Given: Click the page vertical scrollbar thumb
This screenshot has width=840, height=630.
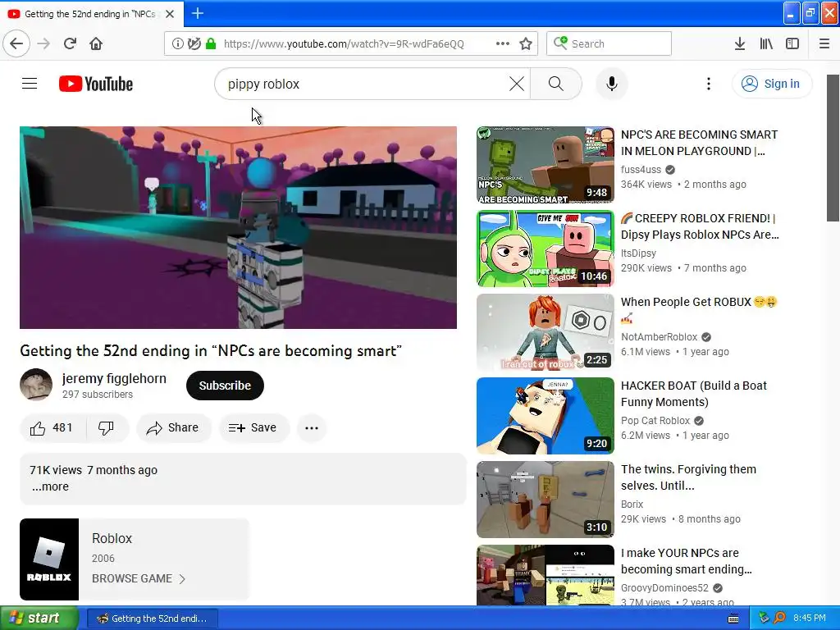Looking at the screenshot, I should (833, 148).
